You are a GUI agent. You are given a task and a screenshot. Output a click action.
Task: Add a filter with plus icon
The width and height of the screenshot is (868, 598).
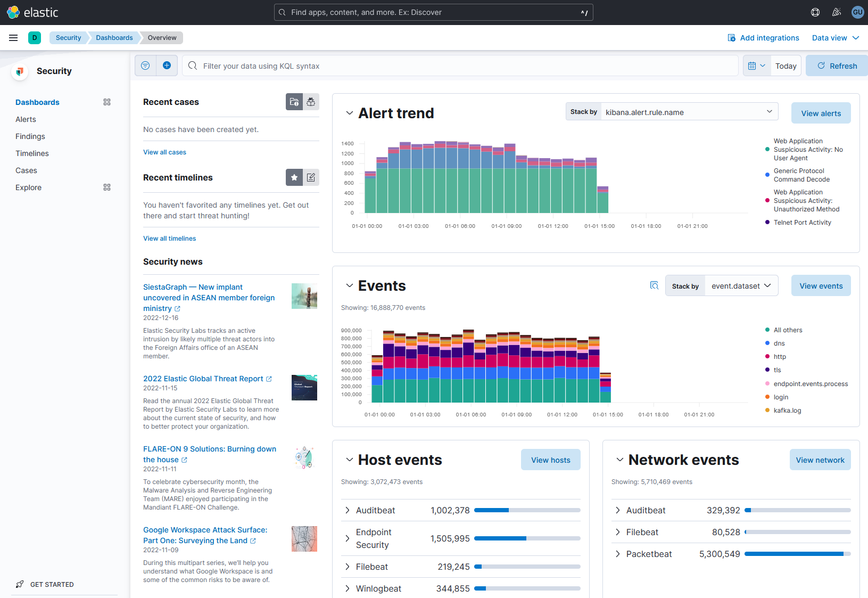pyautogui.click(x=167, y=65)
